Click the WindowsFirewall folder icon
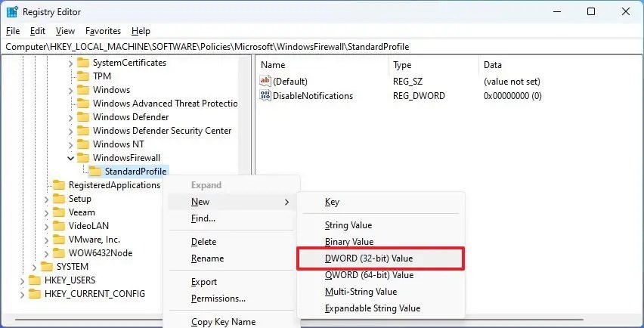This screenshot has width=644, height=328. coord(83,158)
